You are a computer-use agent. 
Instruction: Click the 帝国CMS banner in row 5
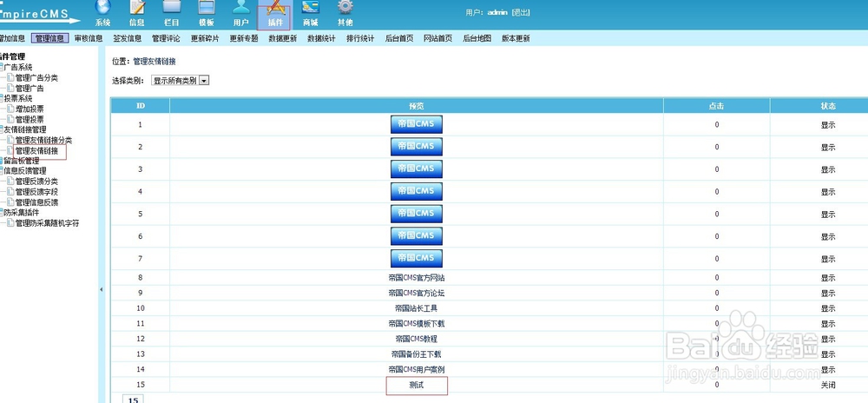417,214
